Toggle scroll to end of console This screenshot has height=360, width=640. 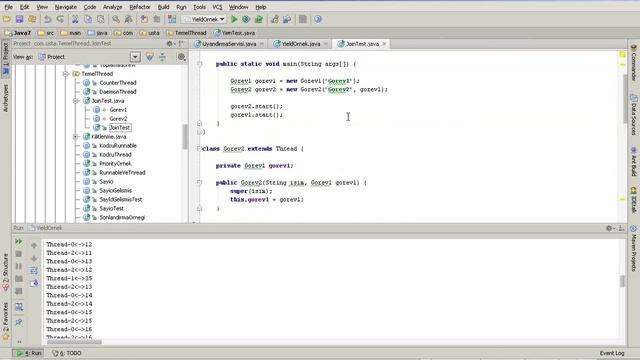34,283
